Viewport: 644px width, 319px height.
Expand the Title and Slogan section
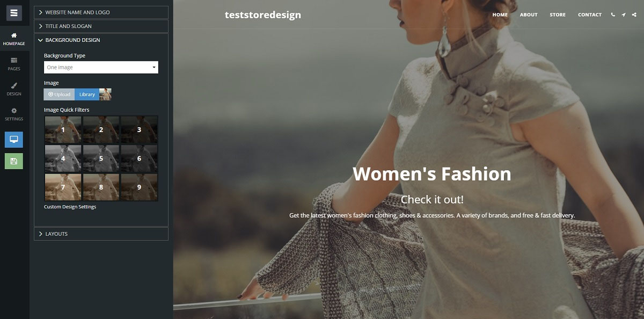click(x=101, y=26)
